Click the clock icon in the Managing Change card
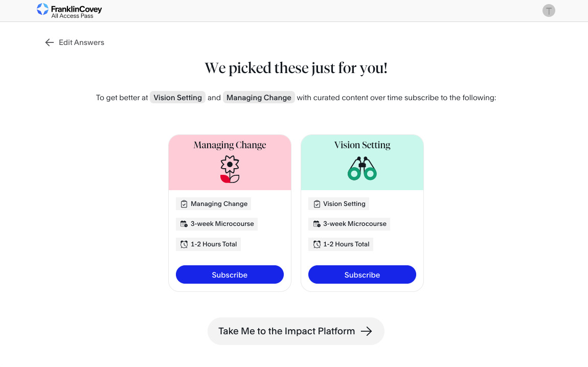Screen dimensions: 588x367 (184, 244)
